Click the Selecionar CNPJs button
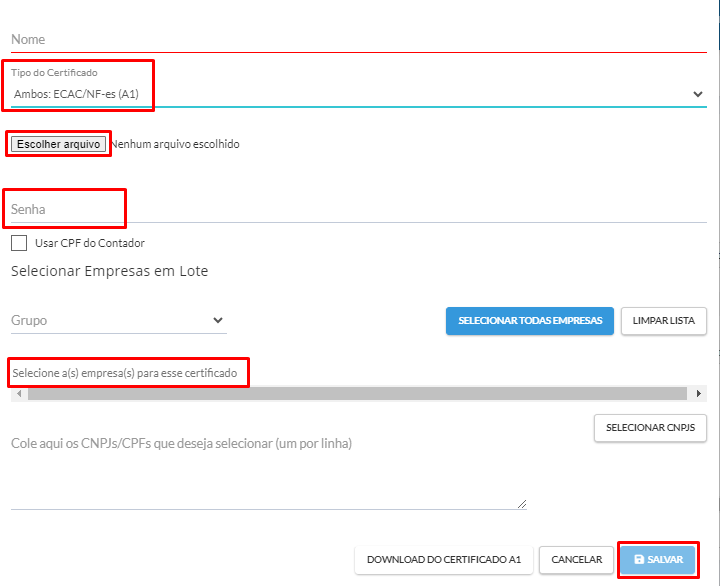 [650, 428]
